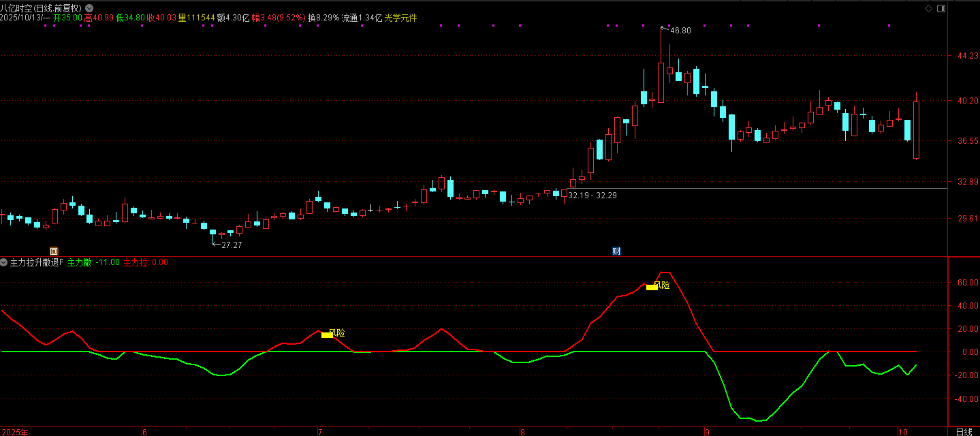Click the 幅3.48(9.52%) change value
The width and height of the screenshot is (980, 436).
pos(279,18)
